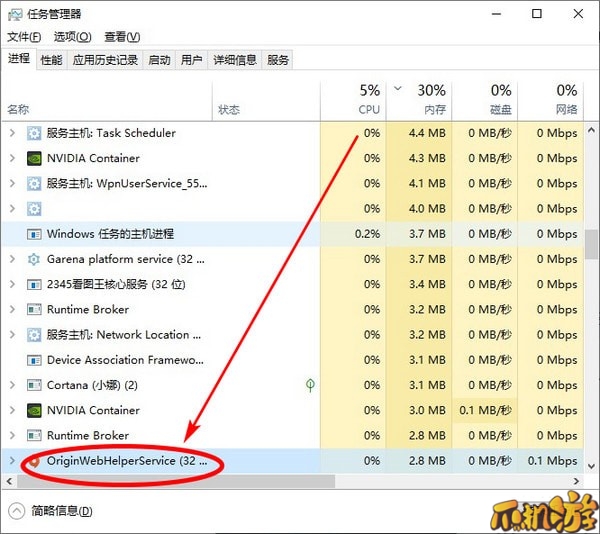Click the vertical scrollbar up arrow
The height and width of the screenshot is (534, 600).
click(x=591, y=130)
